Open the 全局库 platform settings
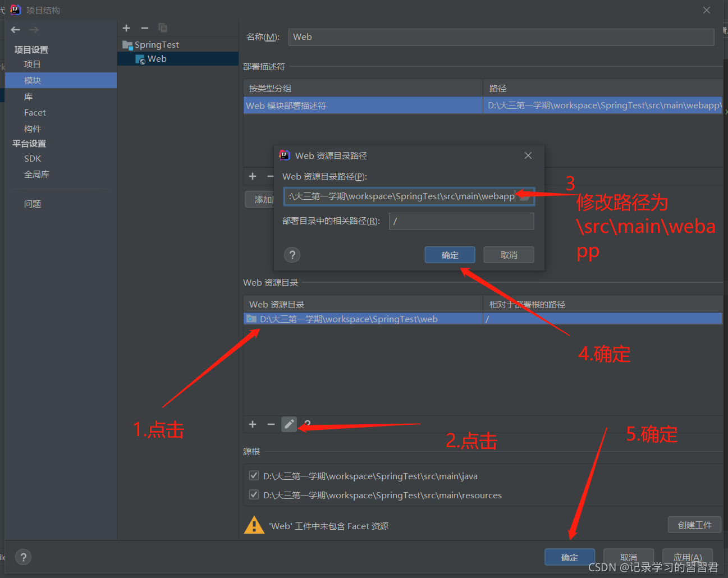Screen dimensions: 728x578 [x=36, y=175]
